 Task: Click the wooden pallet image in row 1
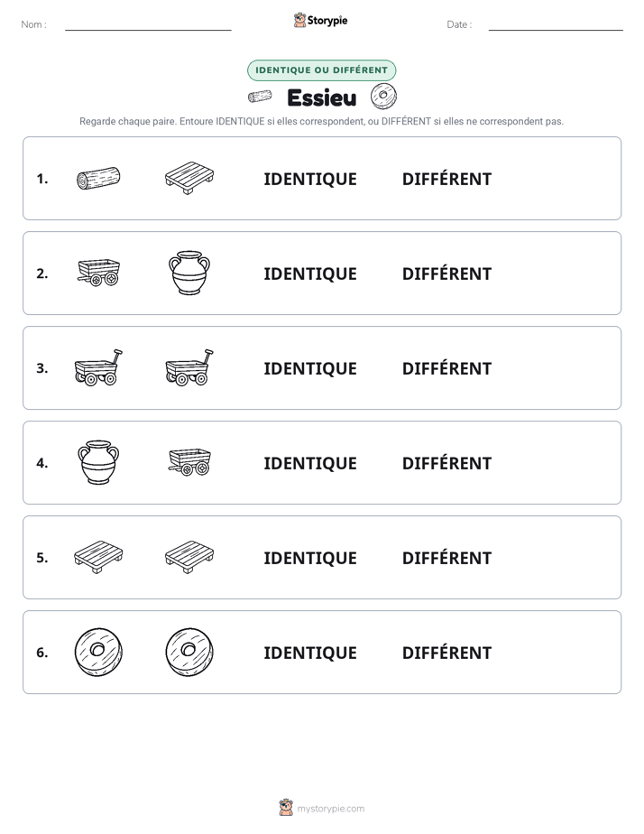click(189, 178)
